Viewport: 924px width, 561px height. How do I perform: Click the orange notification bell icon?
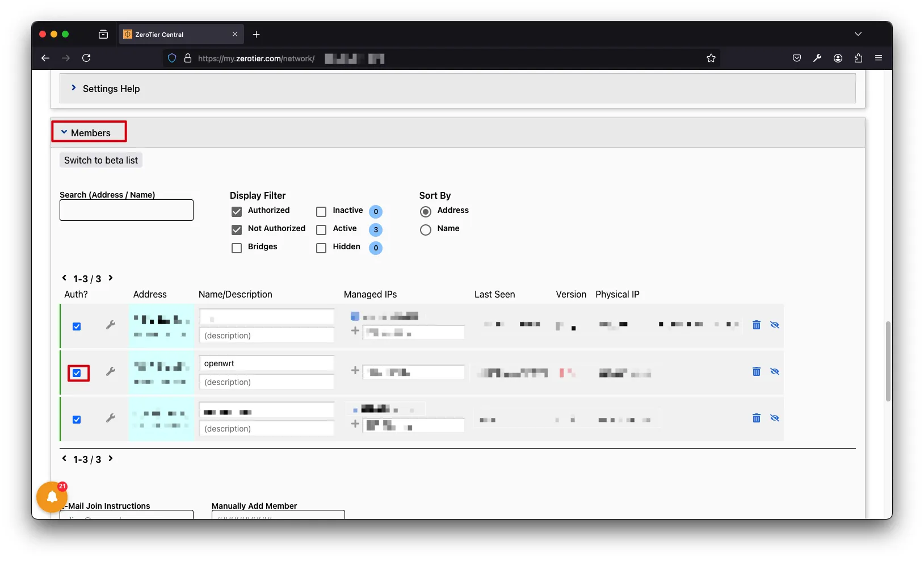[52, 497]
